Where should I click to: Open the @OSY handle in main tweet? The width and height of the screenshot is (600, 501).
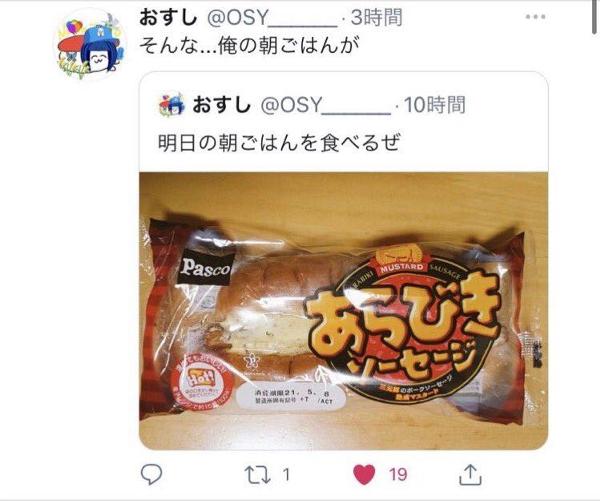pyautogui.click(x=272, y=18)
